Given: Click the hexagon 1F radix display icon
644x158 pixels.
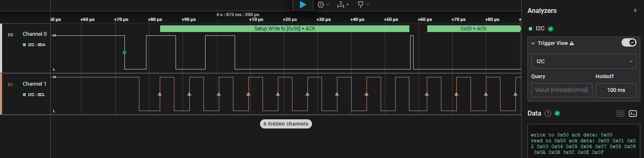Looking at the screenshot, I should 321,5.
